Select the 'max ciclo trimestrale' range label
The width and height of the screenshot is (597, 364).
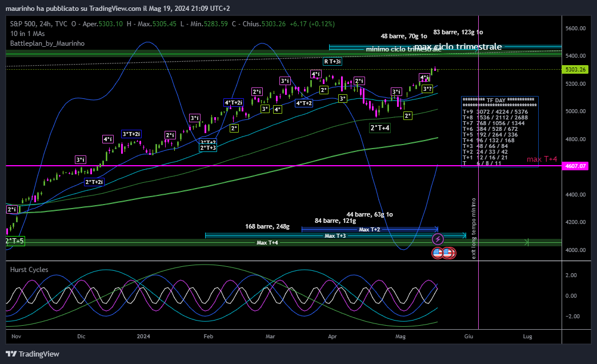(x=458, y=47)
